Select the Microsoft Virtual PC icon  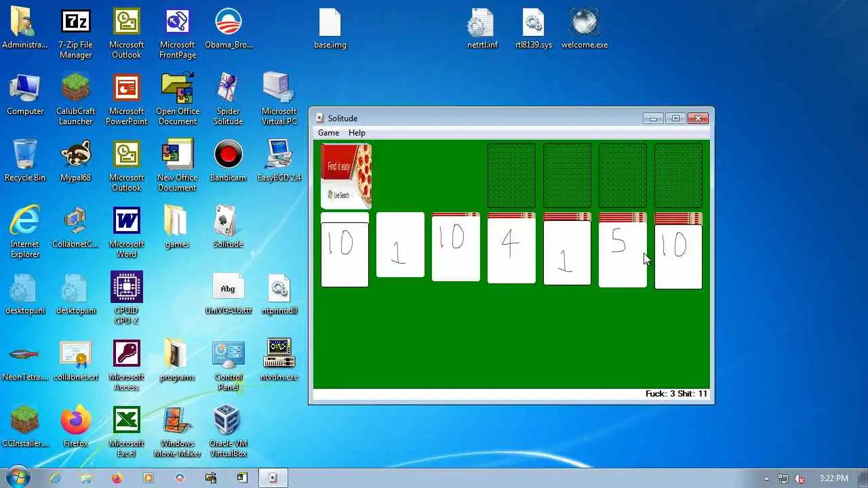(x=279, y=100)
